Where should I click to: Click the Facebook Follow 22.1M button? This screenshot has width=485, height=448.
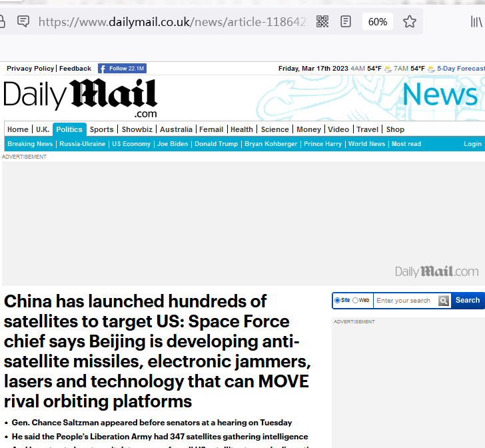[x=122, y=69]
